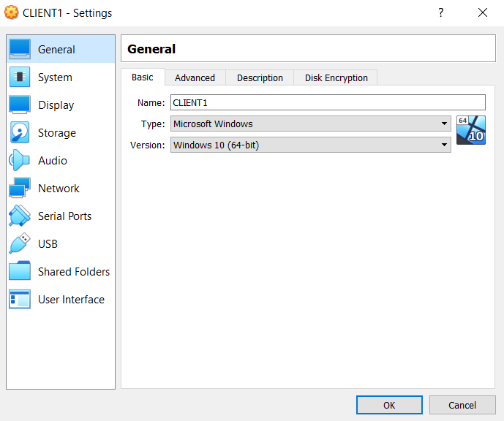504x421 pixels.
Task: Close the CLIENT1 Settings window
Action: [x=483, y=12]
